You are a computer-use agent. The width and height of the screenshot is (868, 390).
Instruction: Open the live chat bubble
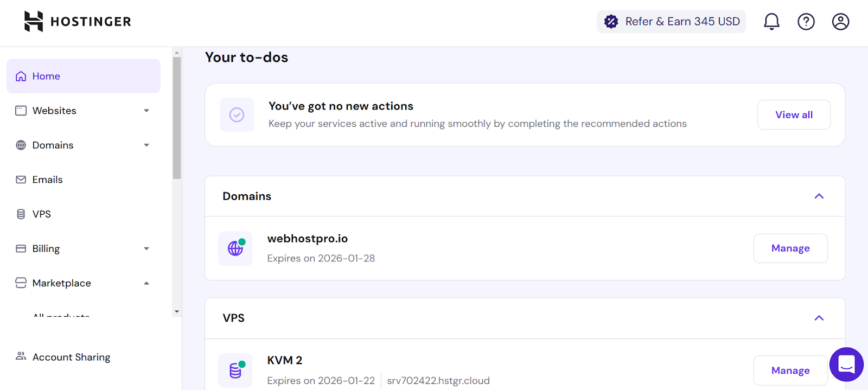[846, 365]
